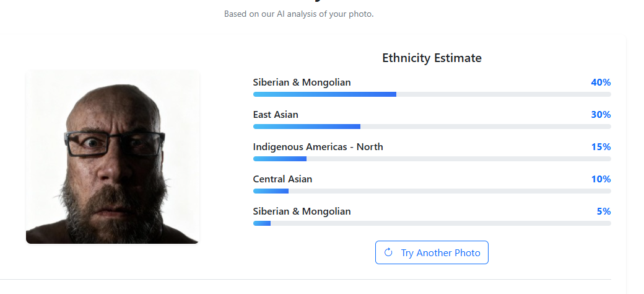Select the Ethnicity Estimate heading
The width and height of the screenshot is (644, 294).
432,58
